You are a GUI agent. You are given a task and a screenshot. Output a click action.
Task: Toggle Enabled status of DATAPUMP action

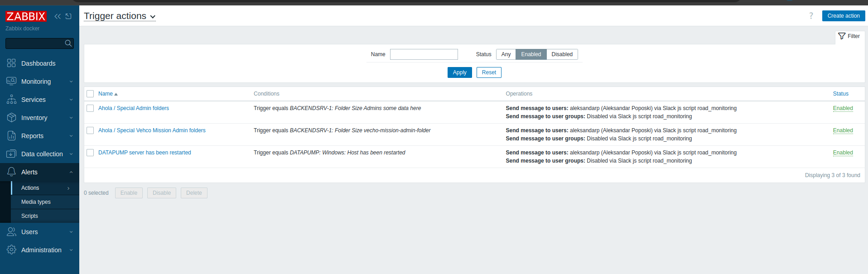pyautogui.click(x=843, y=153)
